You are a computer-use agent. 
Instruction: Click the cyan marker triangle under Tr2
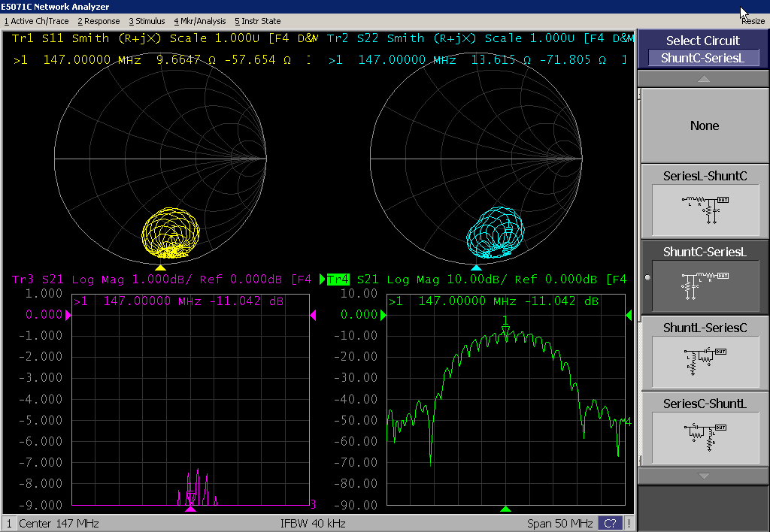pos(475,267)
